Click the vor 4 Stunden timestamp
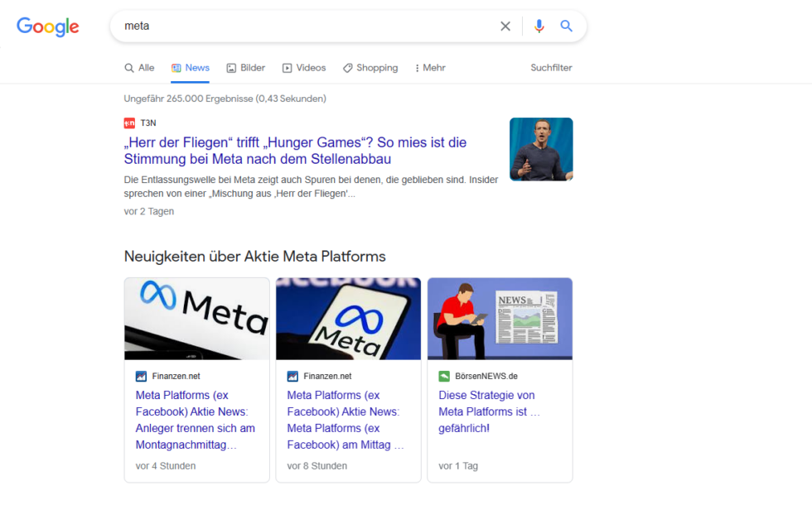Viewport: 812px width, 505px height. tap(166, 465)
